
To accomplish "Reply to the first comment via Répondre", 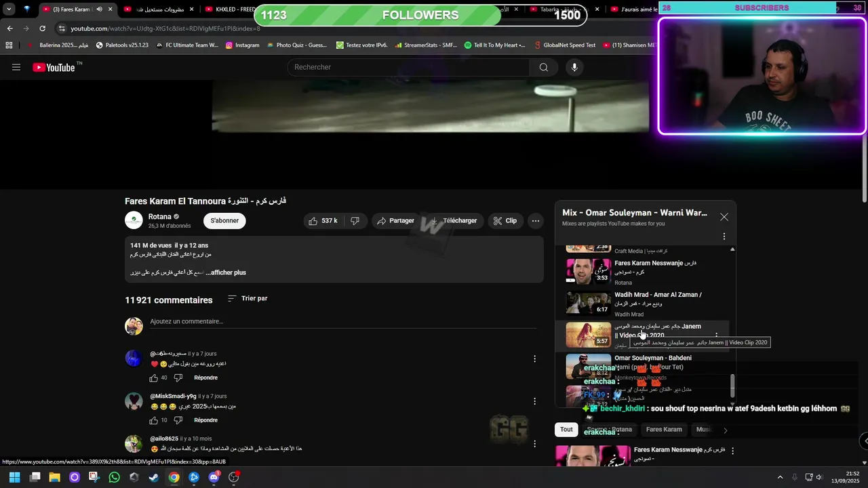I will [205, 378].
